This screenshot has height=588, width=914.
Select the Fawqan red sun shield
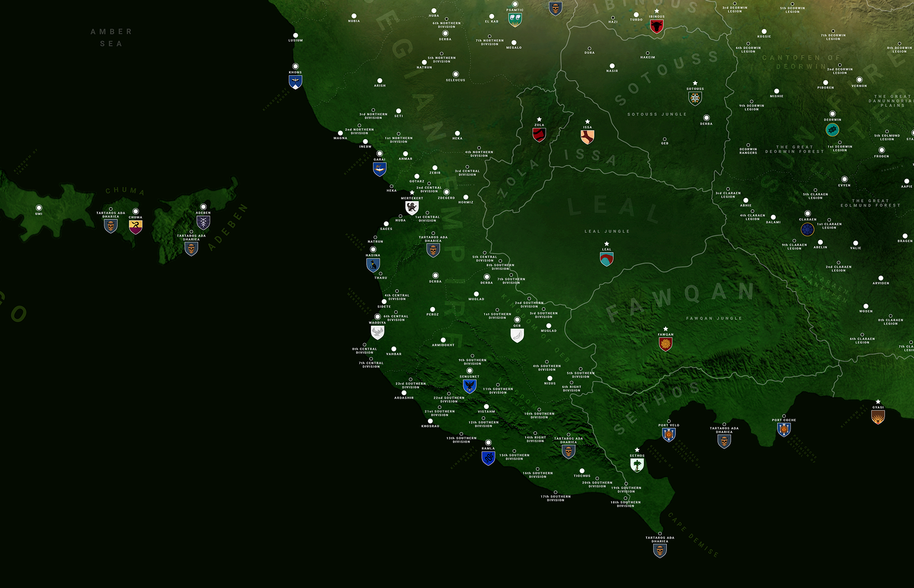click(x=665, y=344)
